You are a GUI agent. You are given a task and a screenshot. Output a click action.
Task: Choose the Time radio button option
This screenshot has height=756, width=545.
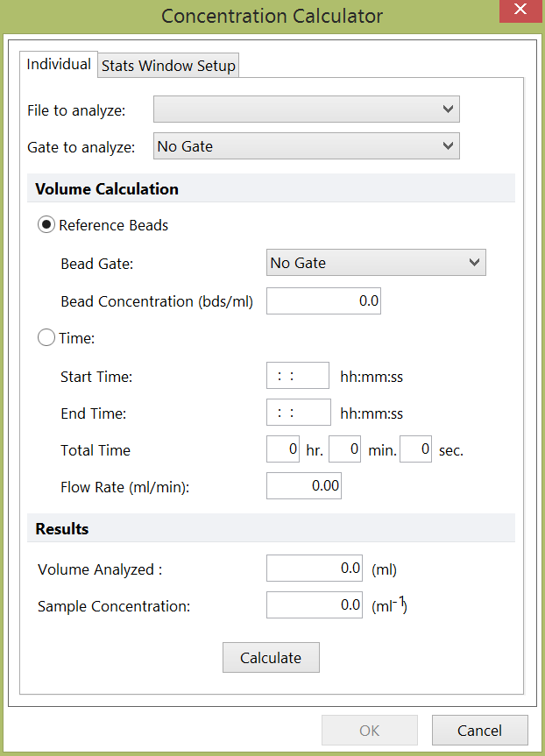pyautogui.click(x=46, y=338)
